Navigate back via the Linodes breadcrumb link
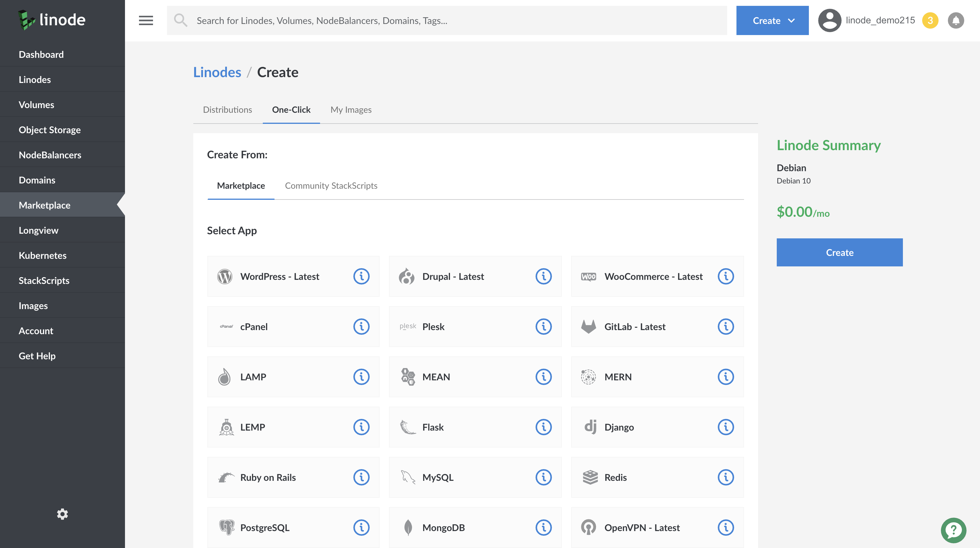The height and width of the screenshot is (548, 980). 217,72
